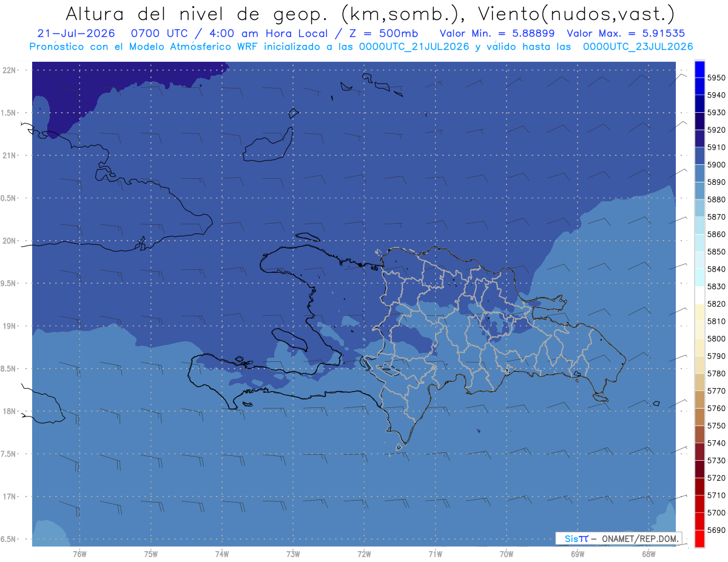Click the legend value 5820
The height and width of the screenshot is (562, 728).
click(x=716, y=304)
